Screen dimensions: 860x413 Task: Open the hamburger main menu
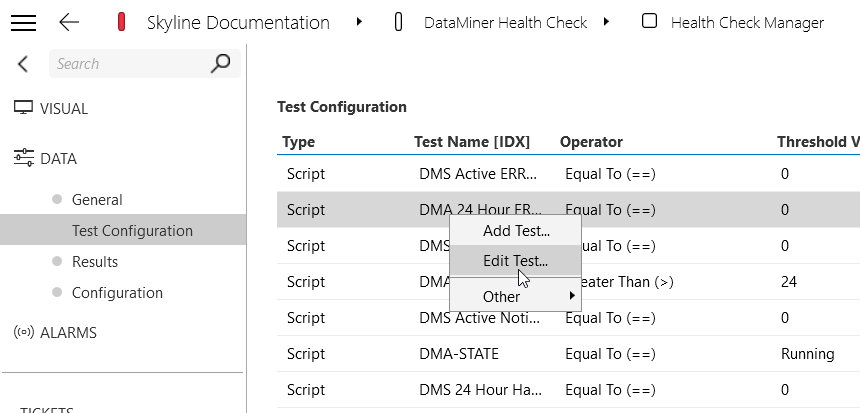pos(23,22)
